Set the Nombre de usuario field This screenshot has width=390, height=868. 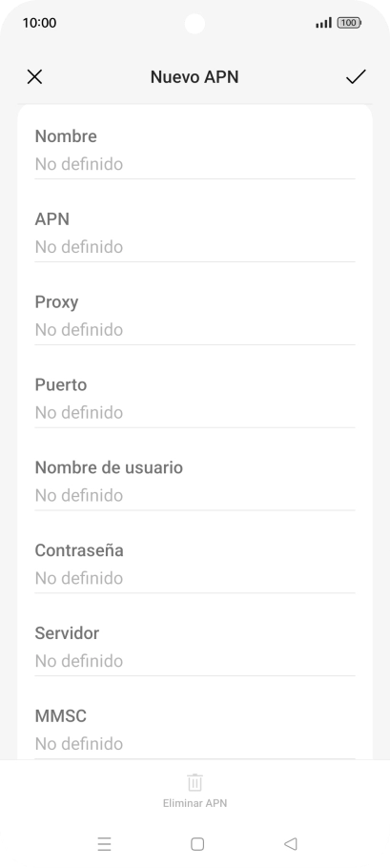tap(195, 481)
